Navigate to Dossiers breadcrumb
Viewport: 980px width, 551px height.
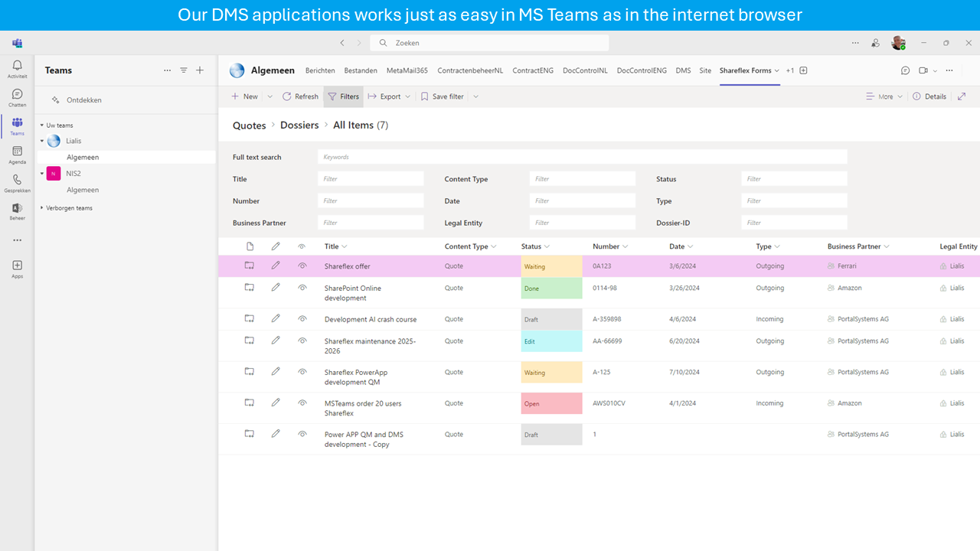pos(299,125)
